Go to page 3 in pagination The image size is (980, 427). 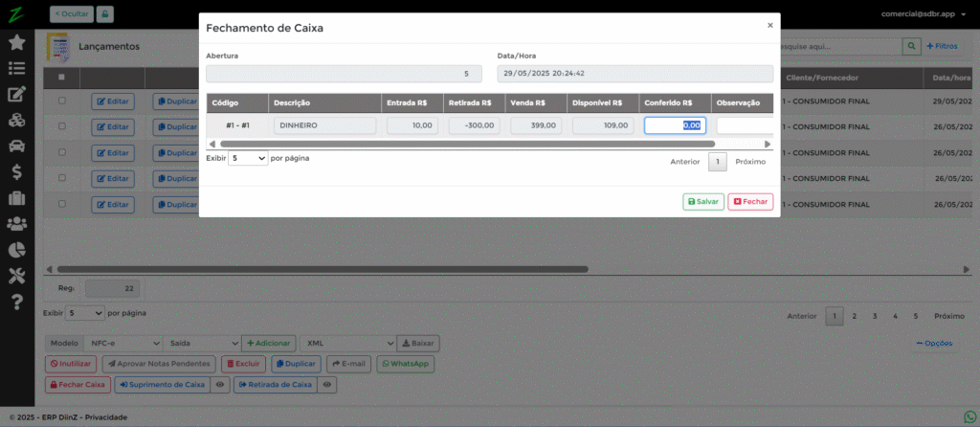coord(875,316)
